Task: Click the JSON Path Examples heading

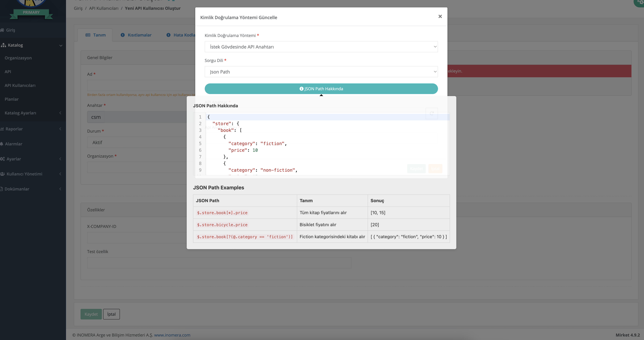Action: (219, 188)
